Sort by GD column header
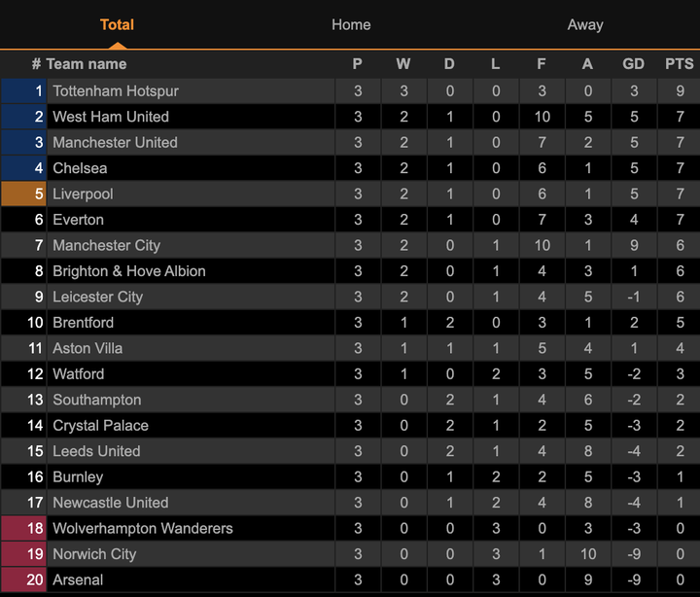 tap(633, 64)
